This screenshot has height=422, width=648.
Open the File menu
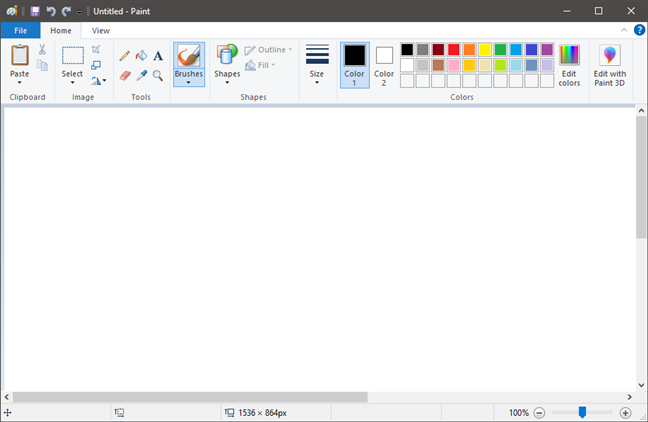[x=20, y=31]
